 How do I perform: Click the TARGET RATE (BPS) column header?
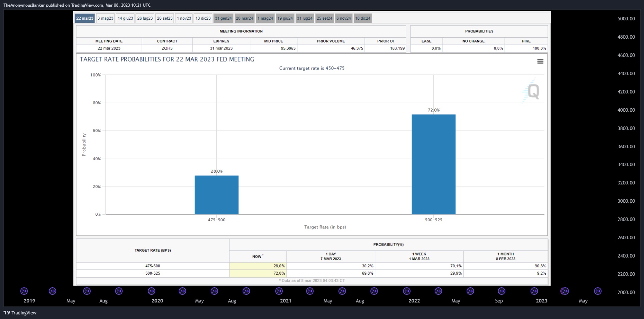[x=153, y=250]
